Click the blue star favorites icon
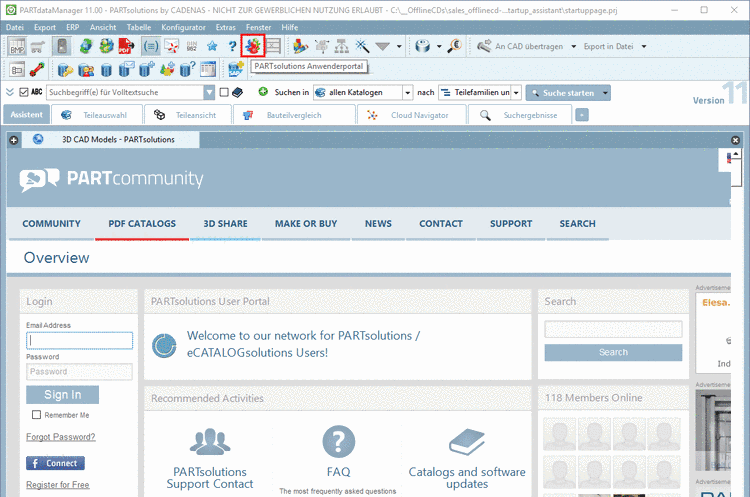750x497 pixels. [x=212, y=46]
